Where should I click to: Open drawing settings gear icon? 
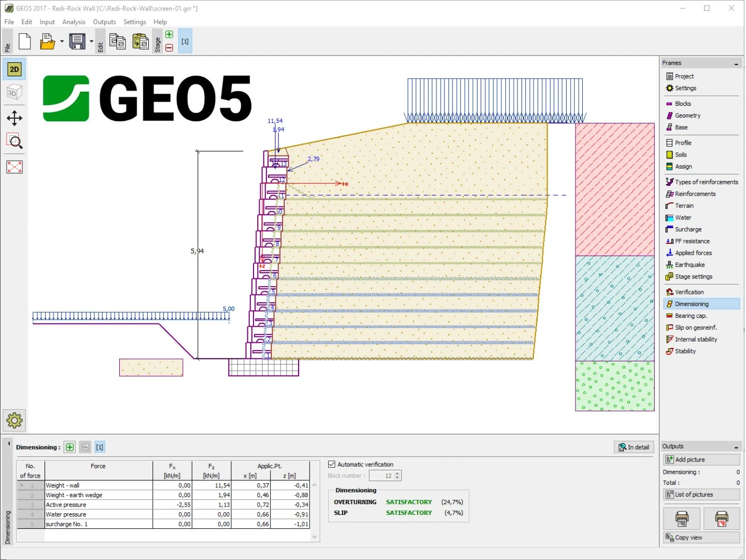pos(15,421)
